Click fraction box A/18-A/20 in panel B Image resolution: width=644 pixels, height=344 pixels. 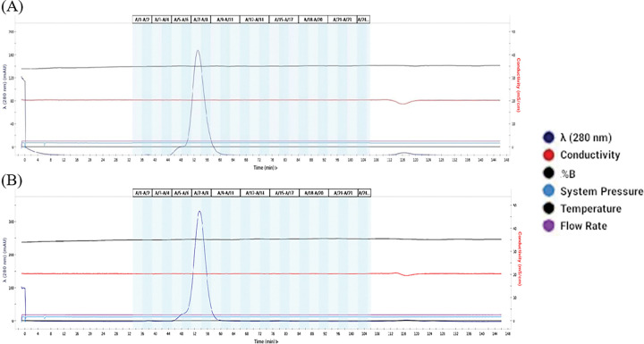point(314,192)
